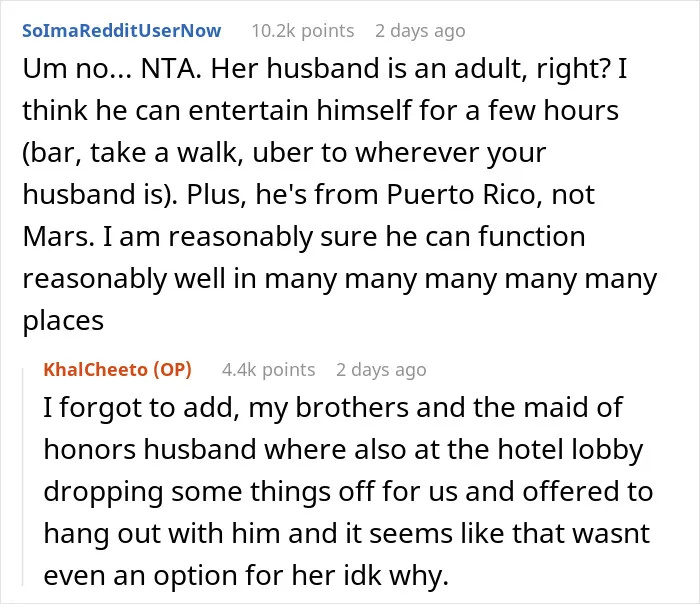The image size is (700, 604).
Task: Click the word 'NTA' in top comment
Action: (x=170, y=69)
